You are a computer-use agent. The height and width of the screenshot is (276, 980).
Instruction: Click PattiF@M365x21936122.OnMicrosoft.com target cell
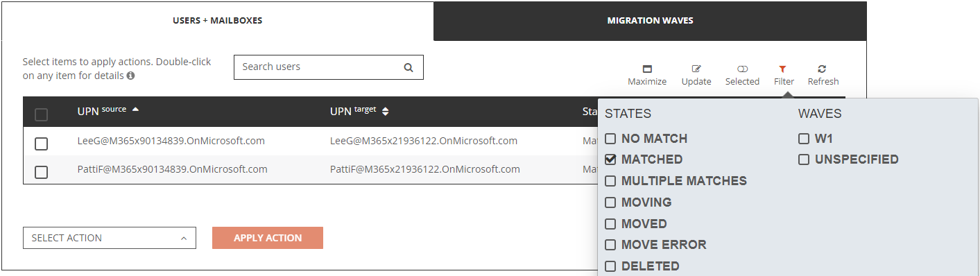pos(425,169)
